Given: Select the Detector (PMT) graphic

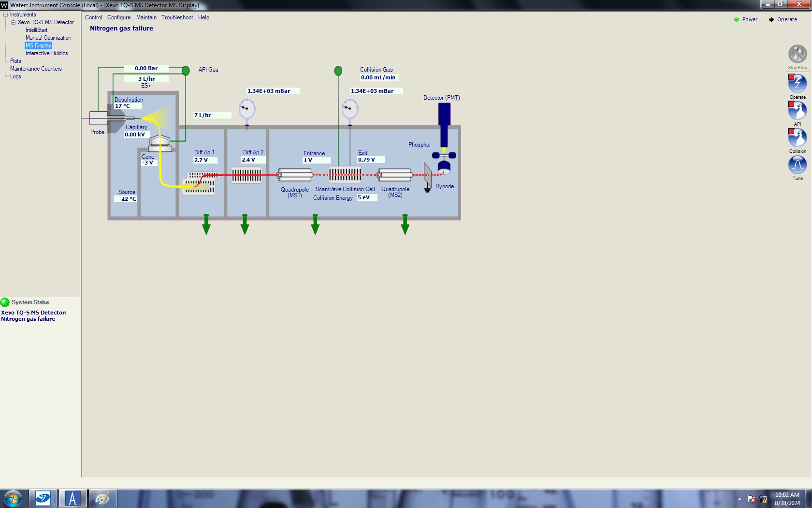Looking at the screenshot, I should click(x=444, y=125).
